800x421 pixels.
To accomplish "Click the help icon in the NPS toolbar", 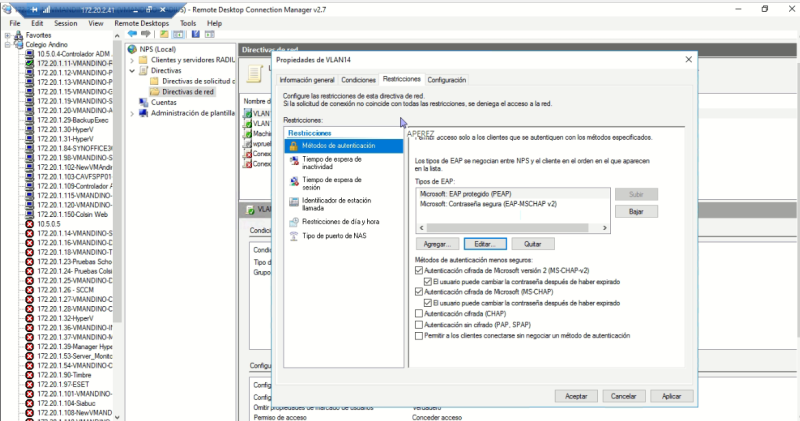I will pyautogui.click(x=195, y=34).
